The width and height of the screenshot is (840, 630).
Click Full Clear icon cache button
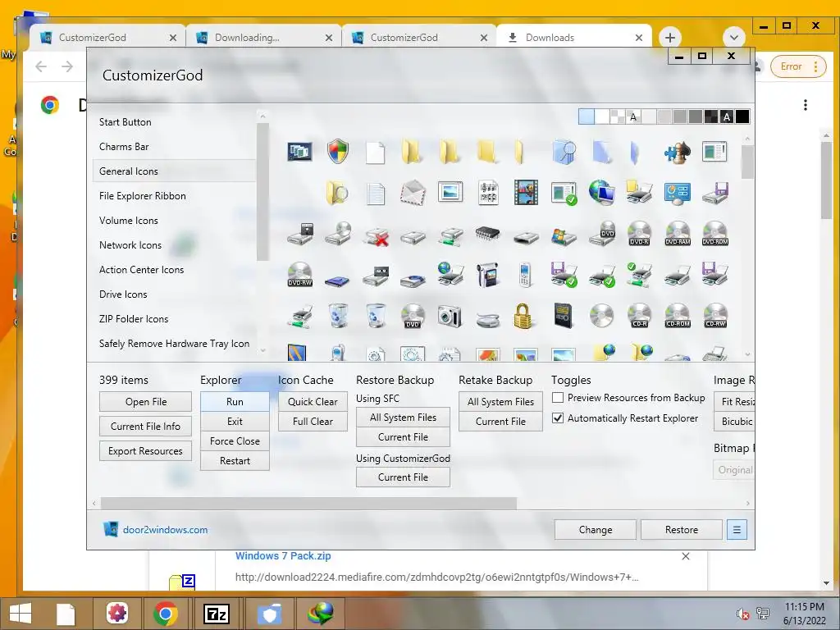click(x=313, y=422)
